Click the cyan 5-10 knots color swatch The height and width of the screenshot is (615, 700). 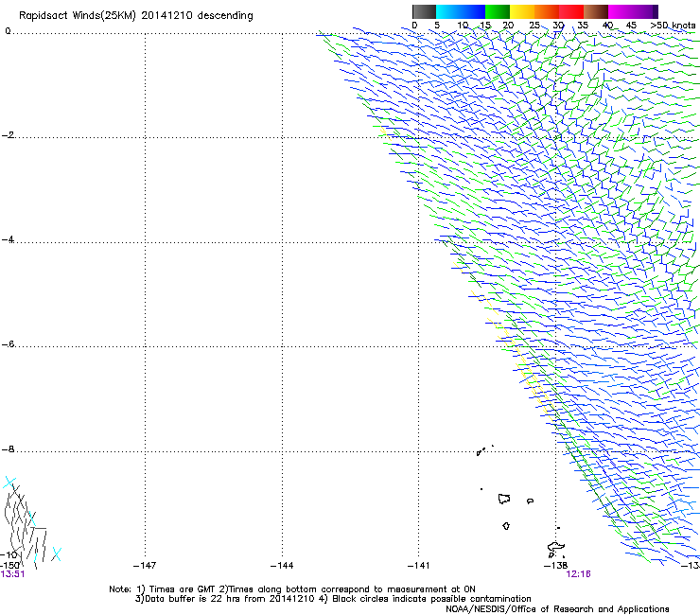(x=448, y=11)
